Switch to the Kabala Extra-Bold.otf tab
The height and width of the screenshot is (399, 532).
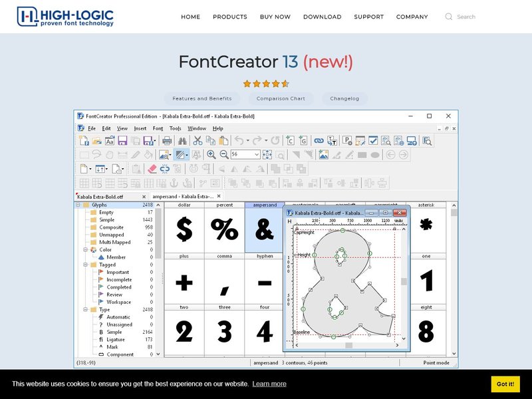[x=111, y=196]
